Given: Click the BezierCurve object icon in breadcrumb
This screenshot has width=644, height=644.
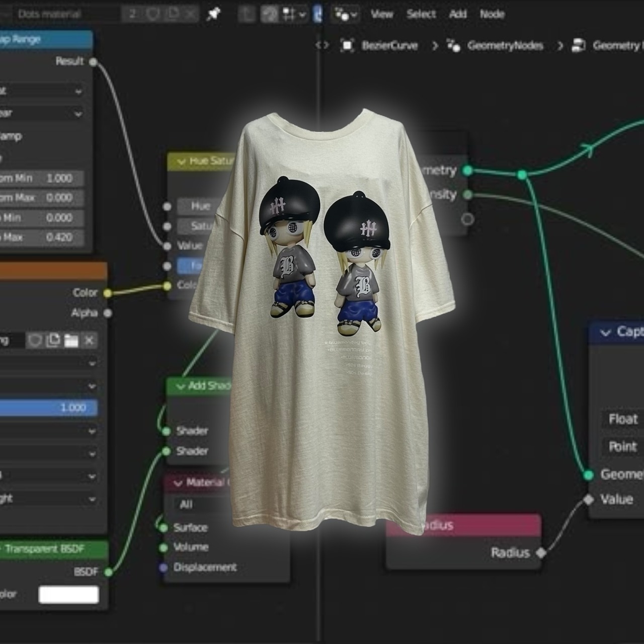Looking at the screenshot, I should pyautogui.click(x=347, y=46).
